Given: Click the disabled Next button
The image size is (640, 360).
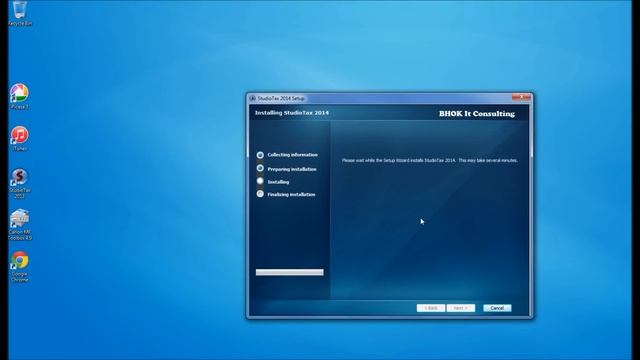Looking at the screenshot, I should click(x=461, y=308).
